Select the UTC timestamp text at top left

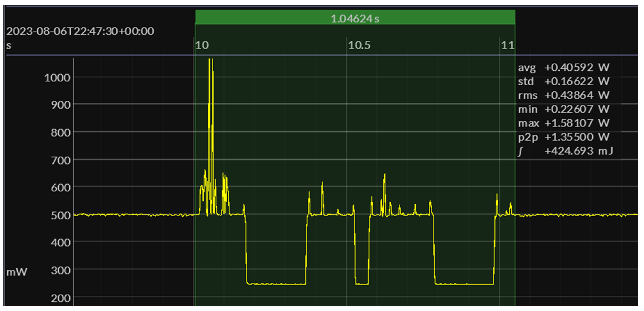[x=80, y=31]
